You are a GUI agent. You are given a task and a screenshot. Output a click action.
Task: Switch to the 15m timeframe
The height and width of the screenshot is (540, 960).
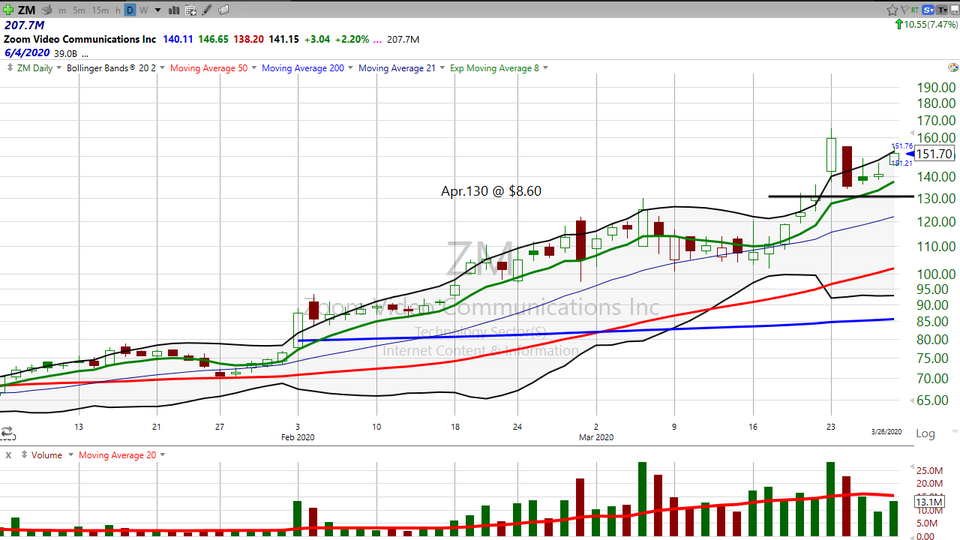click(100, 10)
